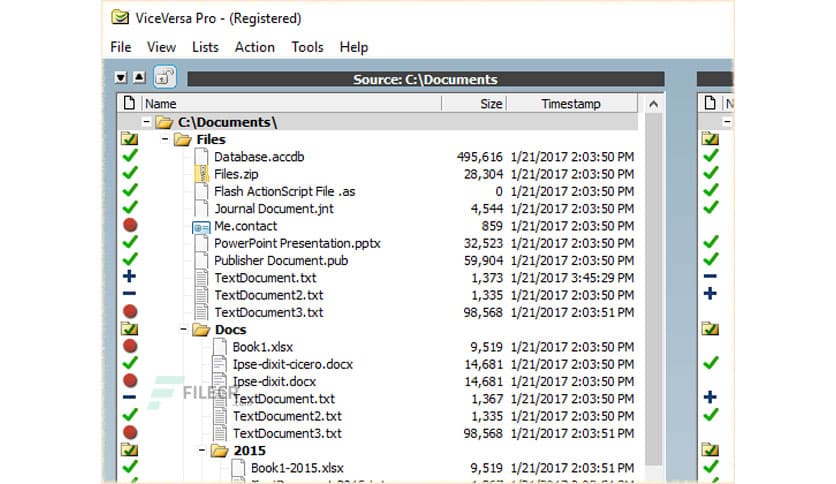Select Publisher Document.pub file name
This screenshot has width=836, height=484.
[x=280, y=261]
